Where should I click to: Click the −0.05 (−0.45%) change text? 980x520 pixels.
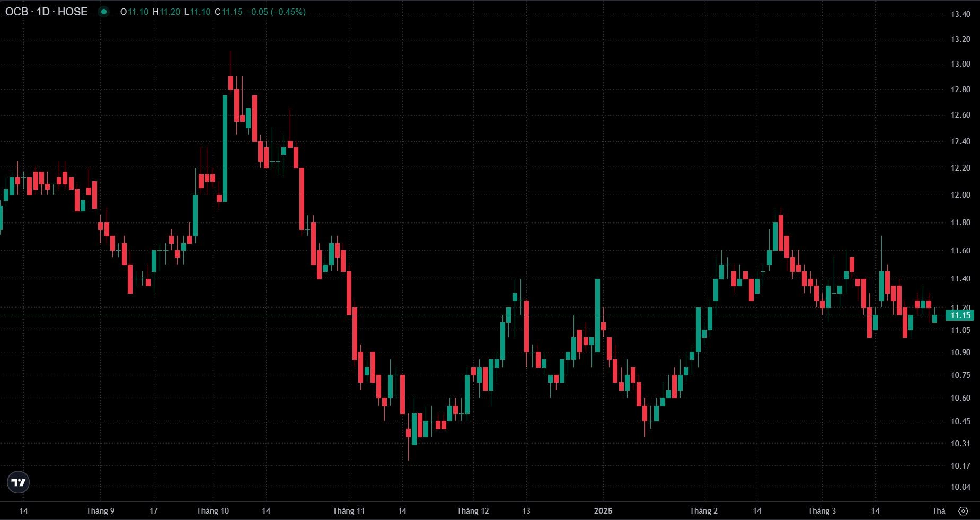tap(276, 12)
